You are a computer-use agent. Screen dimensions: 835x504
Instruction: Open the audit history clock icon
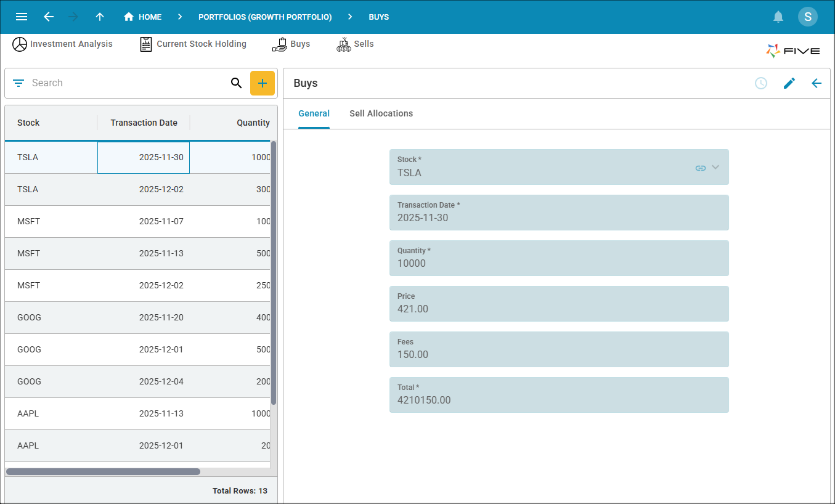coord(761,83)
